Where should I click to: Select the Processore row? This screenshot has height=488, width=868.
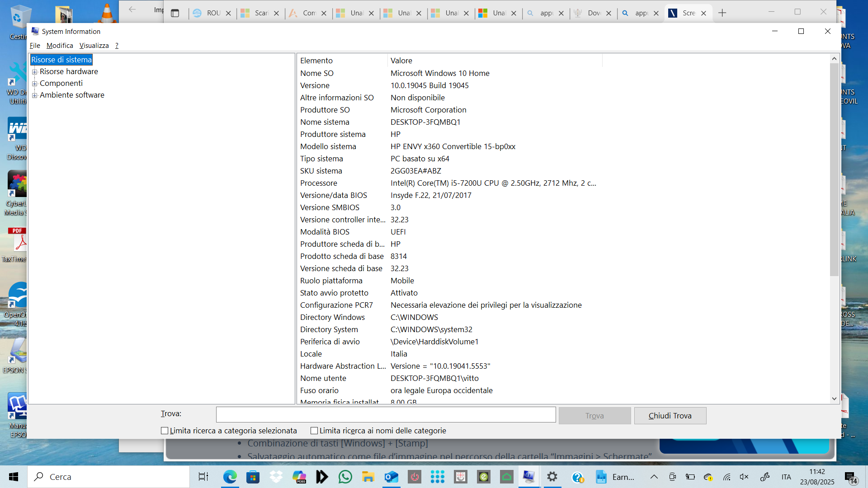450,183
